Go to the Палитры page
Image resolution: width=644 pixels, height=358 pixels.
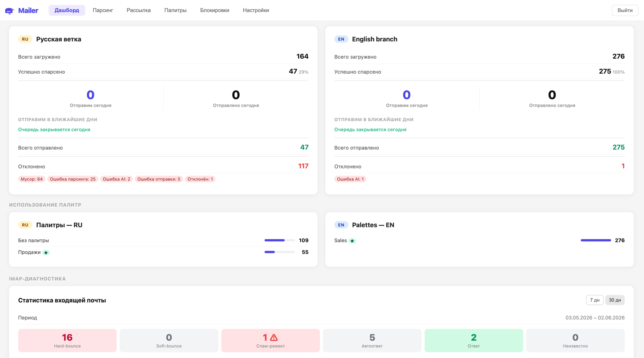click(175, 10)
